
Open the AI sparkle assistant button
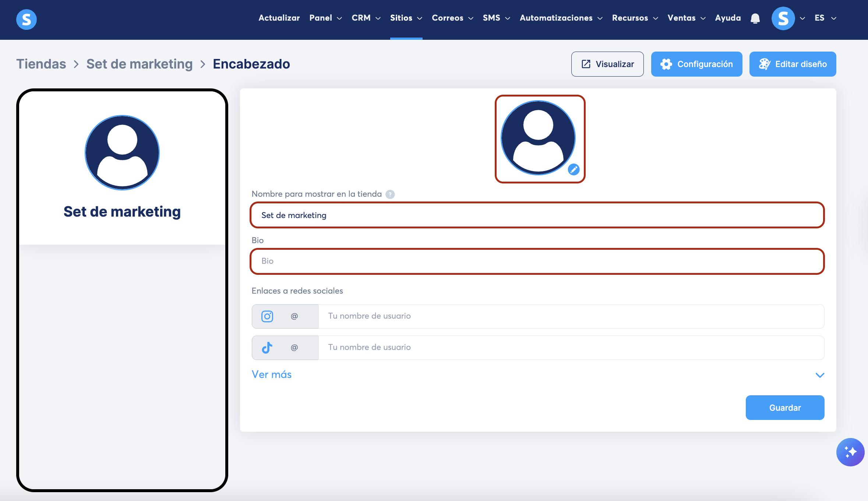(850, 452)
